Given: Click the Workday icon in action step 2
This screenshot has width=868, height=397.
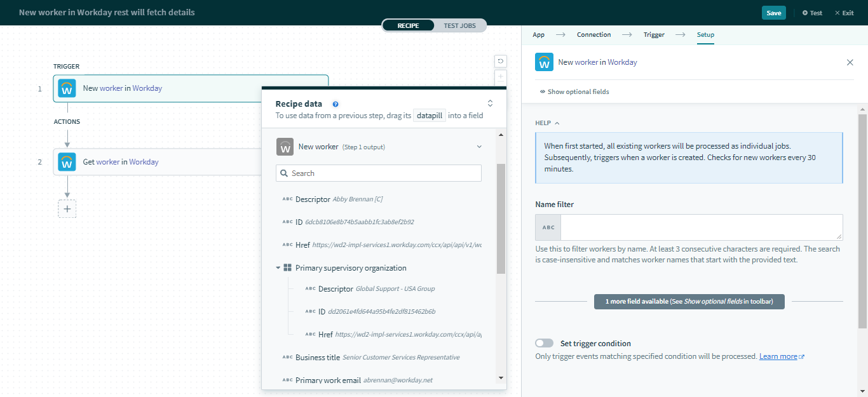Looking at the screenshot, I should [67, 162].
